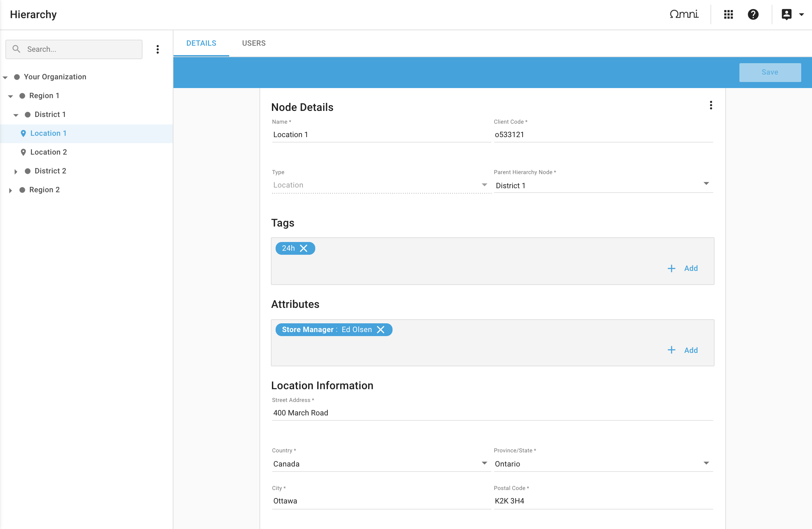Expand the District 2 node
This screenshot has height=529, width=812.
[x=16, y=171]
